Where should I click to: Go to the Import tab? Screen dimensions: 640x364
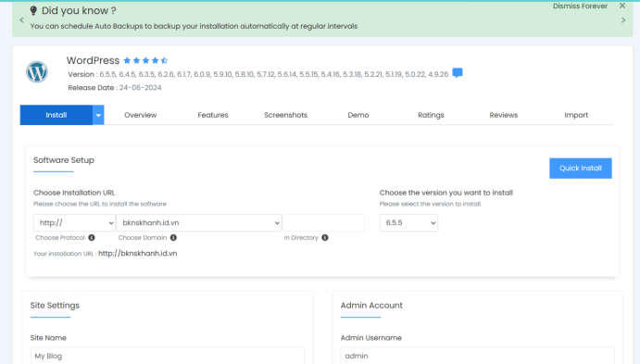pos(576,115)
